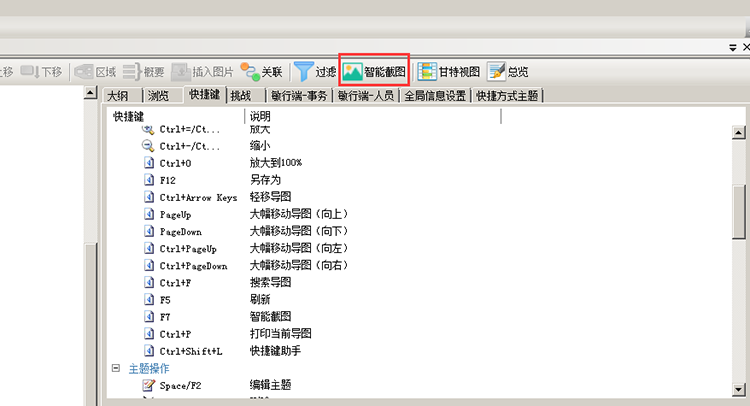Select the 打印当前导图 description
This screenshot has width=750, height=406.
pyautogui.click(x=281, y=334)
